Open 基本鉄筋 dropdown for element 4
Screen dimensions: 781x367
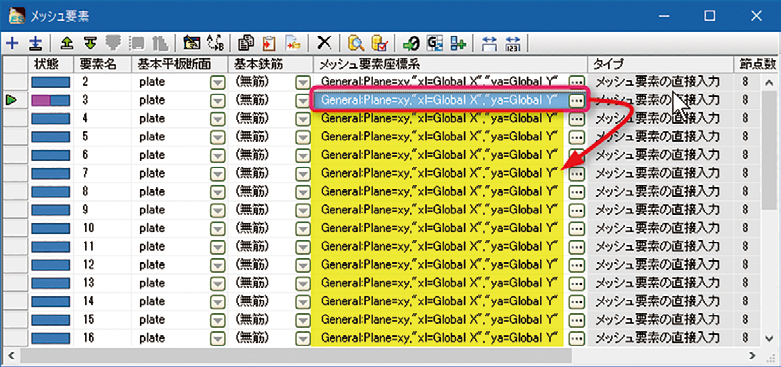(x=302, y=118)
